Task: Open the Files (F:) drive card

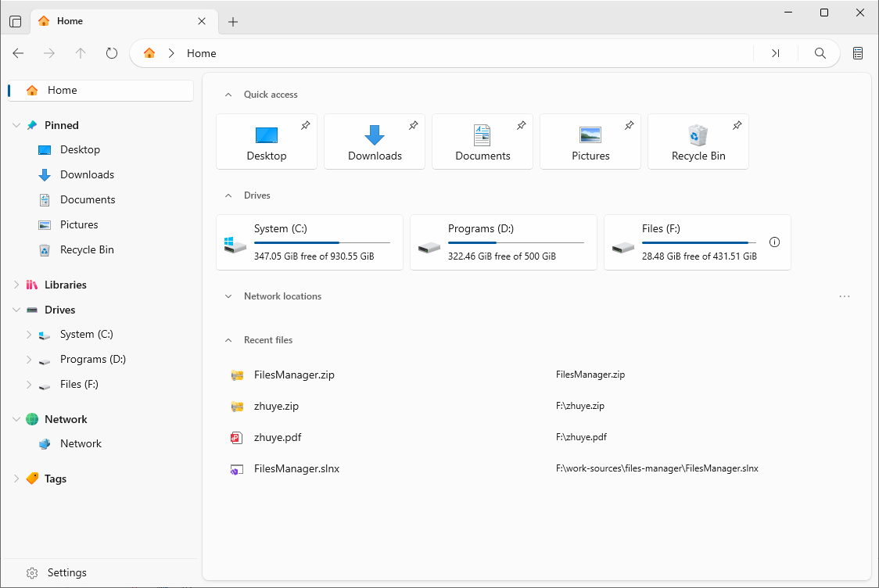Action: coord(698,242)
